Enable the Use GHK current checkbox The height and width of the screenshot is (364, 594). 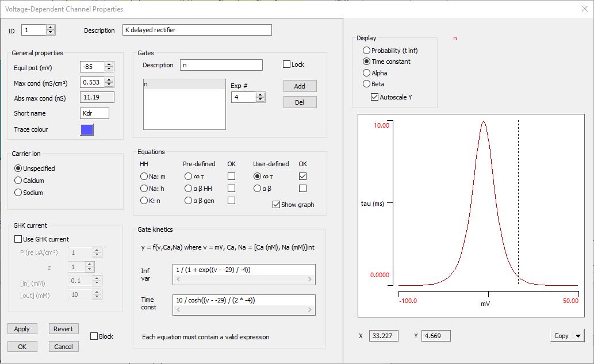(18, 239)
